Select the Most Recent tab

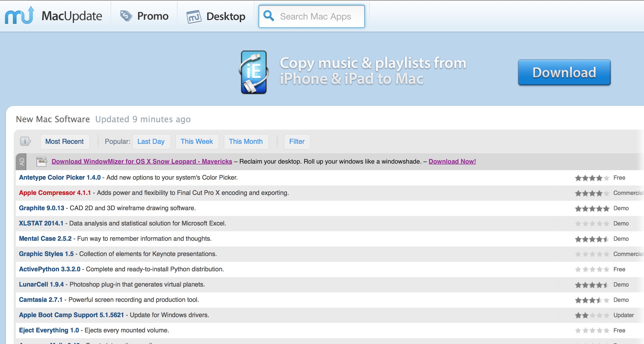pyautogui.click(x=65, y=141)
